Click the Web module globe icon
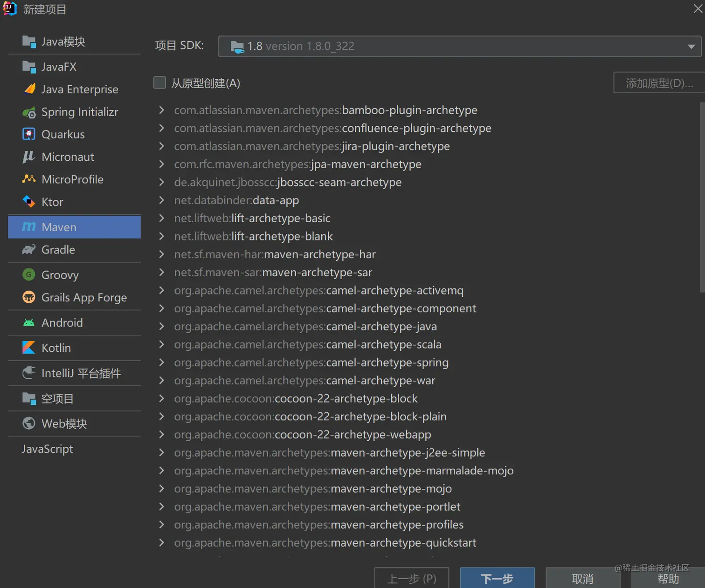The image size is (705, 588). pyautogui.click(x=29, y=424)
